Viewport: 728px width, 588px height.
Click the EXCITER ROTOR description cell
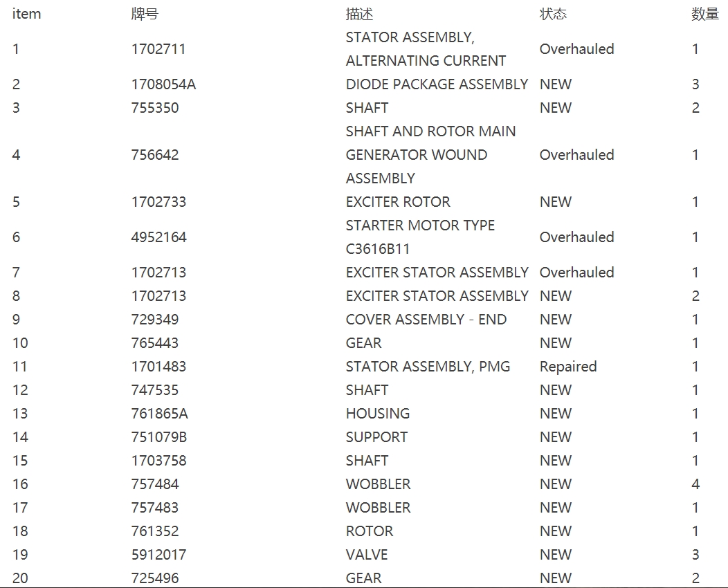[398, 202]
